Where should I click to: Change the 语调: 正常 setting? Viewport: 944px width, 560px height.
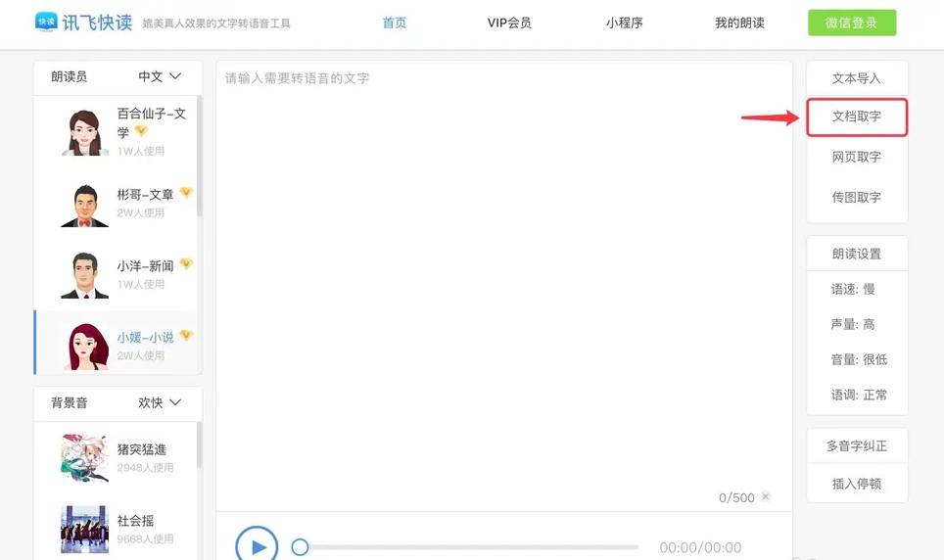click(859, 395)
